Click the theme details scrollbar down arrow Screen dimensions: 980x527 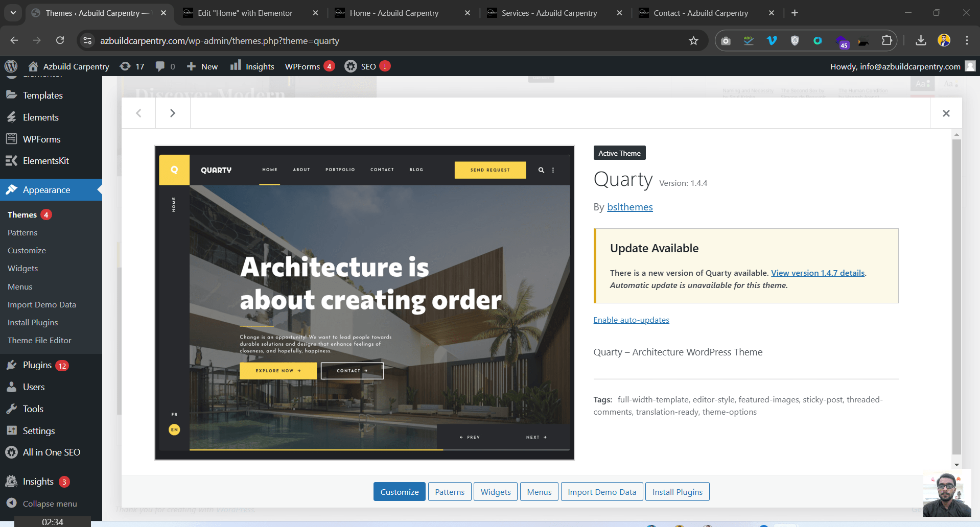(x=956, y=465)
